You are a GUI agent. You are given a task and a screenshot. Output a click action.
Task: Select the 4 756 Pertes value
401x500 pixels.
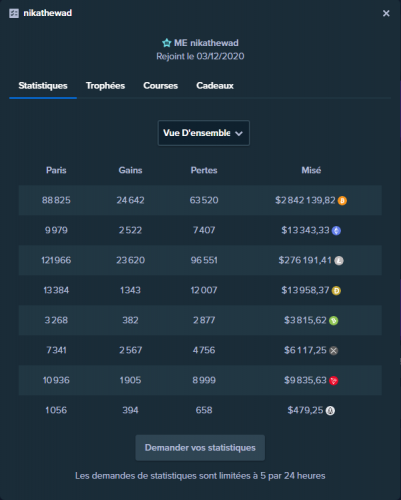(x=204, y=350)
